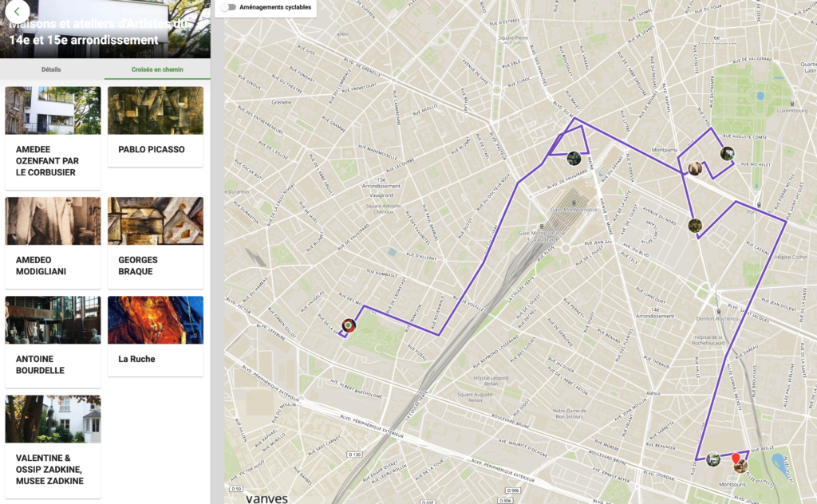Open the Pablo Picasso card
Screen dimensions: 817x504
point(155,127)
